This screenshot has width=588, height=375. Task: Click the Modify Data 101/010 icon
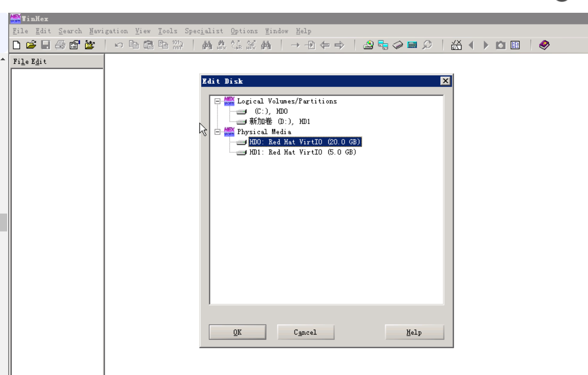(178, 45)
